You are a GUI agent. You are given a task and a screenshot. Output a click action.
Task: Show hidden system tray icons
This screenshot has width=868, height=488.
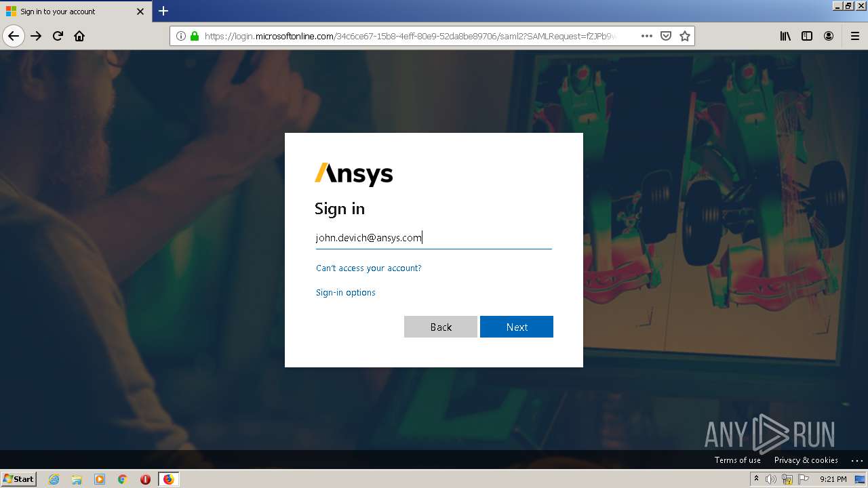[756, 479]
